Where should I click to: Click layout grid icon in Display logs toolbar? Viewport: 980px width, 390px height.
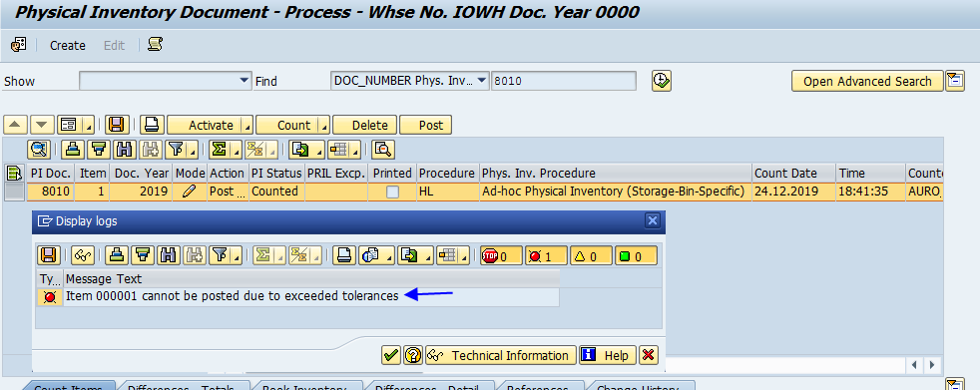pyautogui.click(x=447, y=255)
